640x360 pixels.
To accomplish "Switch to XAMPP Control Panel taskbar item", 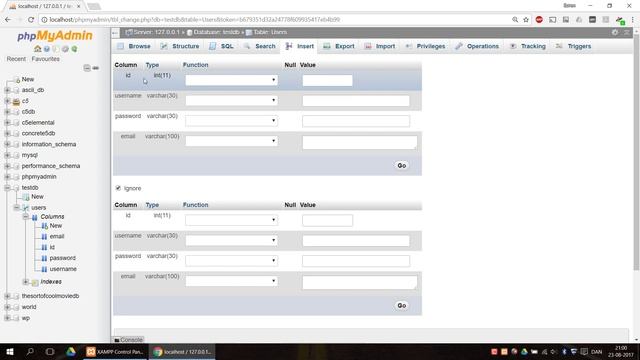I will coord(116,351).
